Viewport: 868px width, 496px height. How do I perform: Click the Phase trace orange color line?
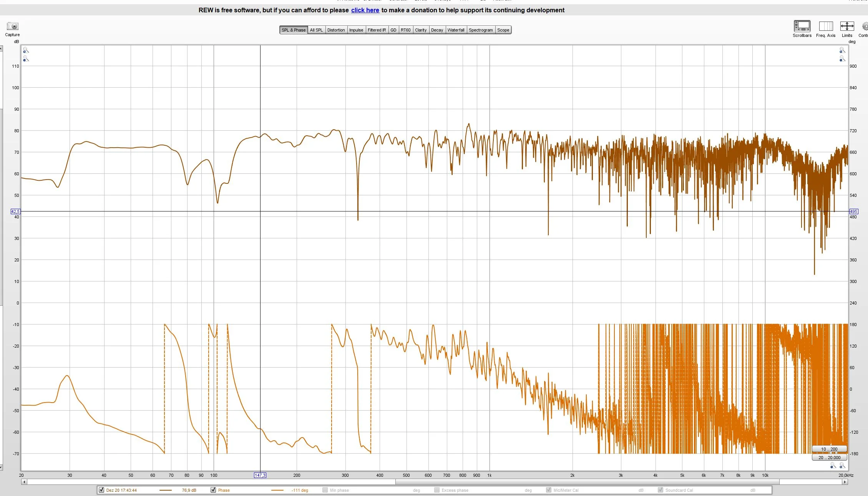(277, 490)
